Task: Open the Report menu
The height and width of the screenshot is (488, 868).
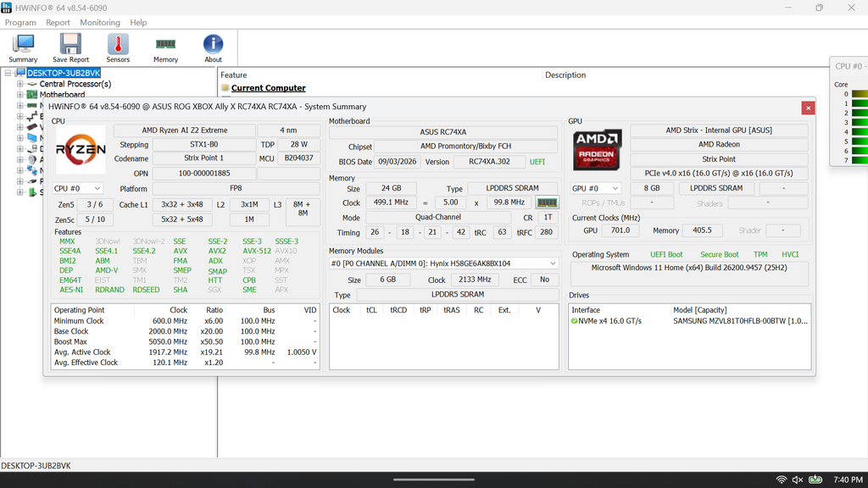Action: pos(58,23)
